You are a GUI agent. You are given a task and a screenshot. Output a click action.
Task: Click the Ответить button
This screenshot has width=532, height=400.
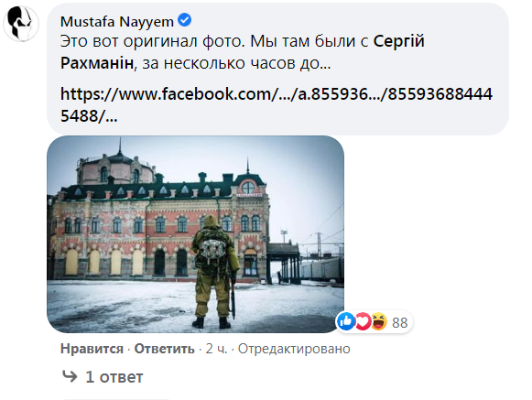tap(165, 349)
